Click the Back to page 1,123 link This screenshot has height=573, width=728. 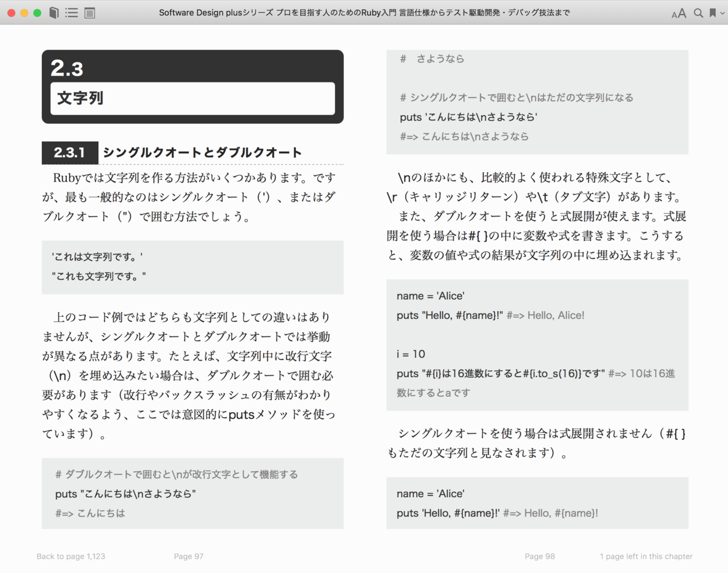pyautogui.click(x=71, y=556)
